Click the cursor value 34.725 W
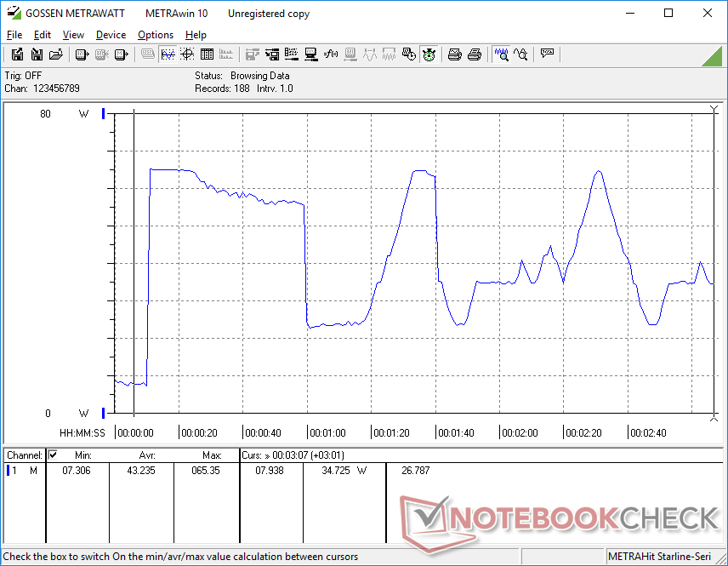The width and height of the screenshot is (728, 566). click(344, 471)
